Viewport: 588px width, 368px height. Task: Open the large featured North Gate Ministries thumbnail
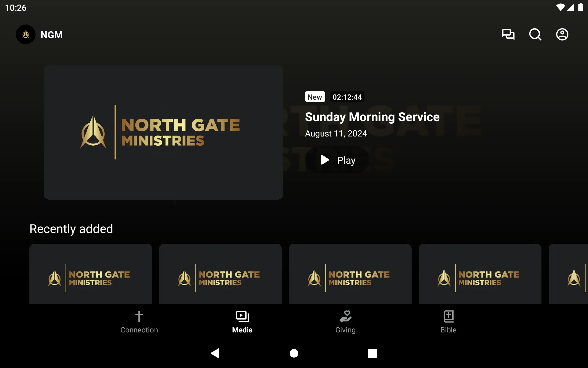coord(164,132)
